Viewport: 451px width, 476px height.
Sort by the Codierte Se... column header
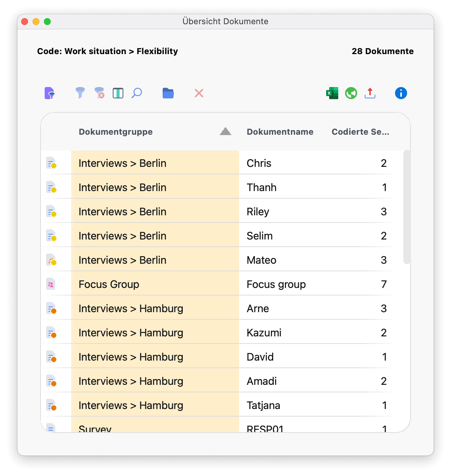(x=360, y=132)
